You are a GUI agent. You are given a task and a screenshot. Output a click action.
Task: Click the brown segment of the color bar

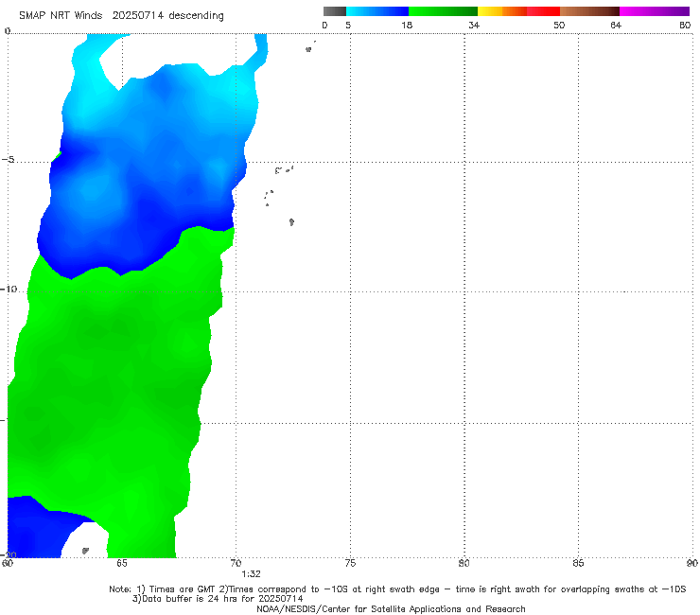click(x=589, y=11)
